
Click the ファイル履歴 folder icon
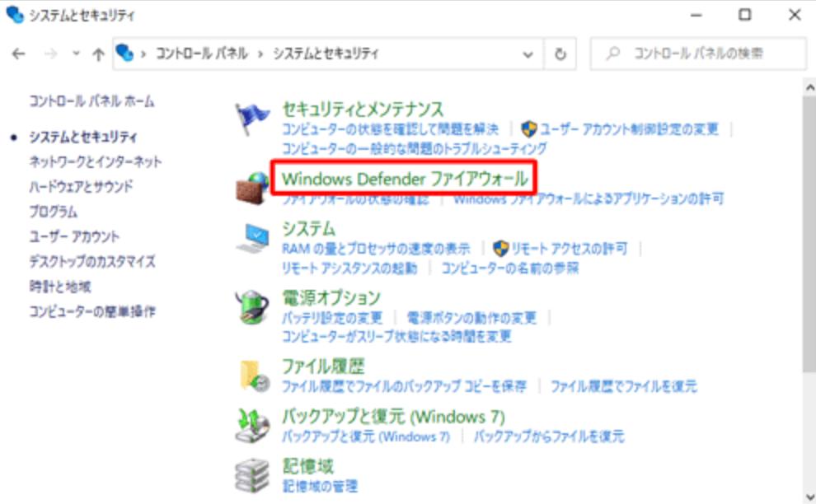[x=254, y=375]
